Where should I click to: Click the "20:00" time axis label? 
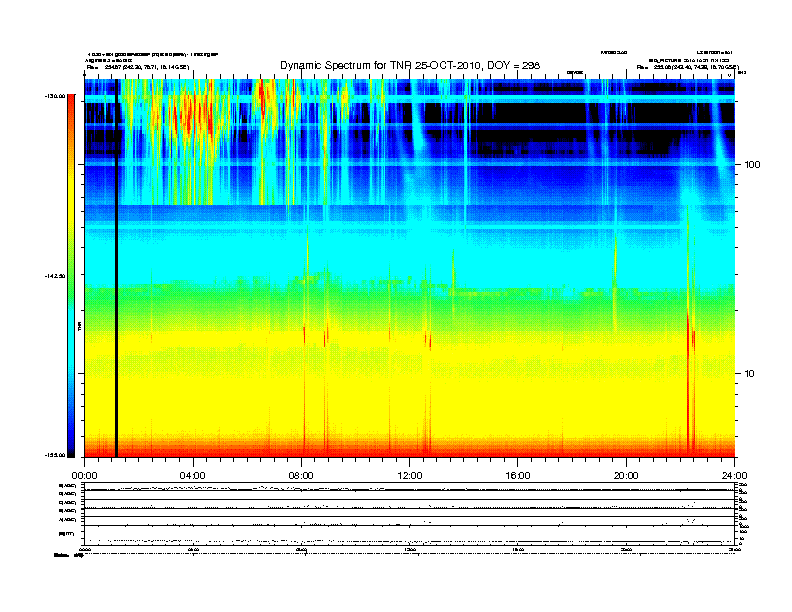[x=626, y=476]
